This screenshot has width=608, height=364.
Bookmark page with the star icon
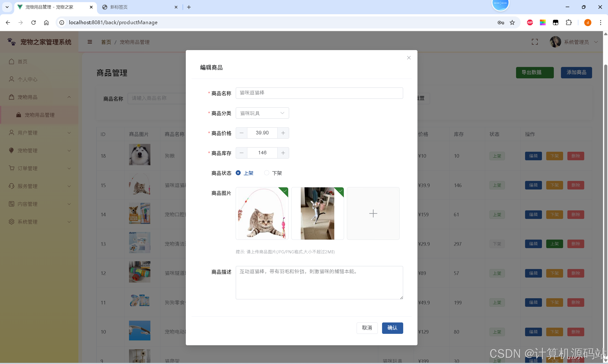(x=512, y=23)
